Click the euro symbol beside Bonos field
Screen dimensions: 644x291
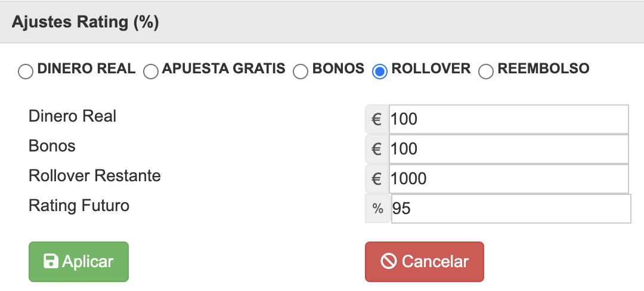click(x=377, y=149)
